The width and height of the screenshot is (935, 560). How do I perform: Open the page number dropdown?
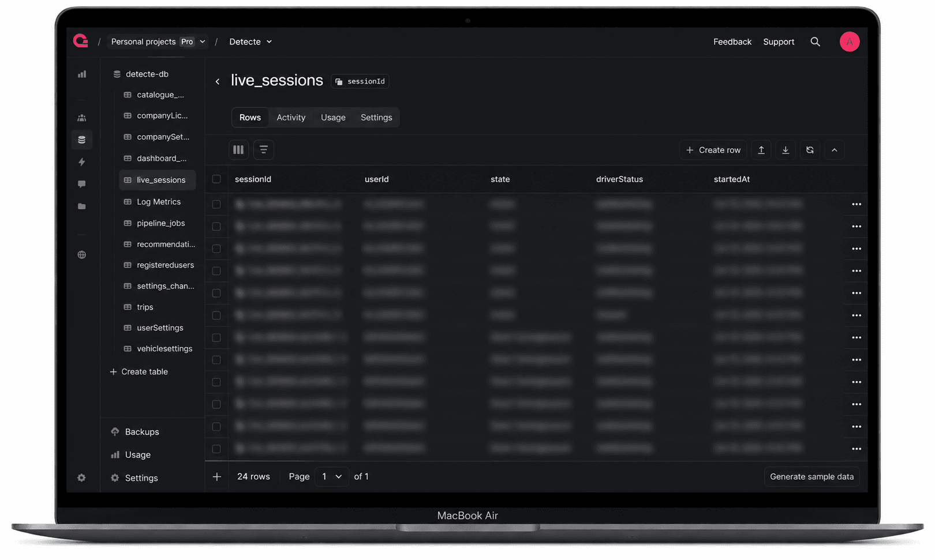pos(332,476)
